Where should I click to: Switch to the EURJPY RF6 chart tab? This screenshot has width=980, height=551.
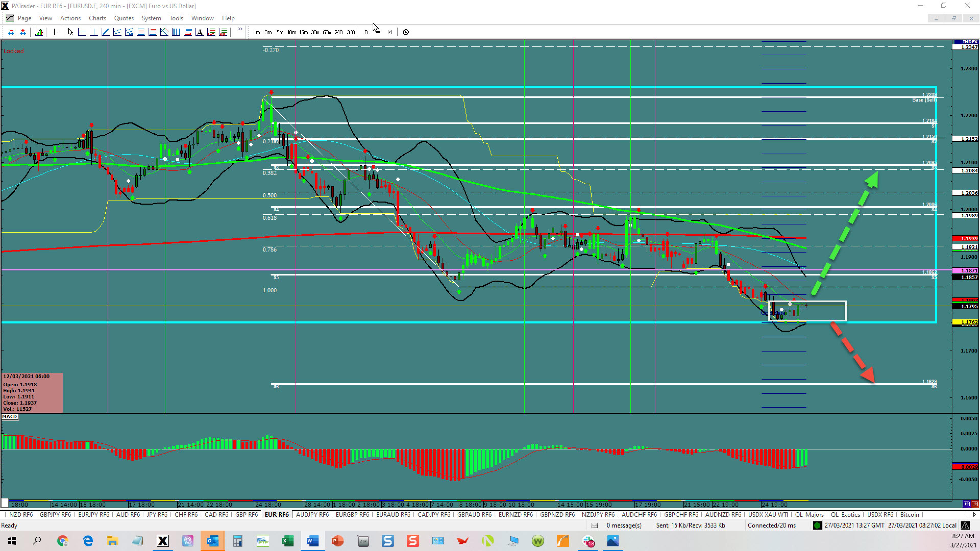pyautogui.click(x=94, y=515)
